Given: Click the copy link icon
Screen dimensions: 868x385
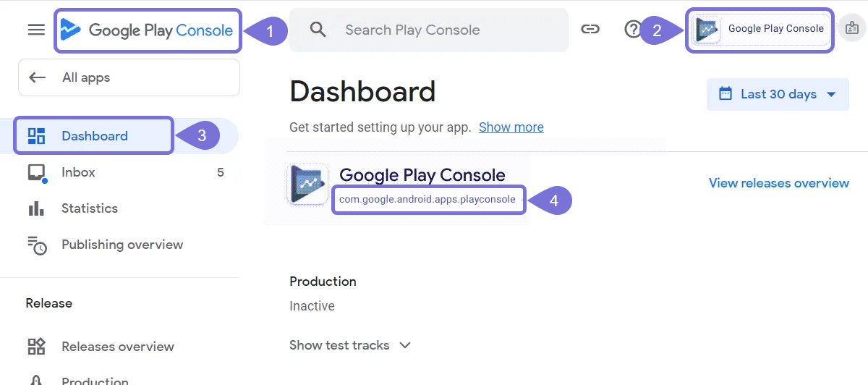Looking at the screenshot, I should [x=590, y=30].
